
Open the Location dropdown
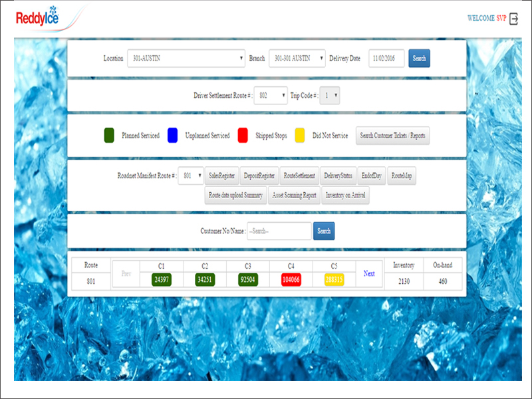tap(186, 58)
